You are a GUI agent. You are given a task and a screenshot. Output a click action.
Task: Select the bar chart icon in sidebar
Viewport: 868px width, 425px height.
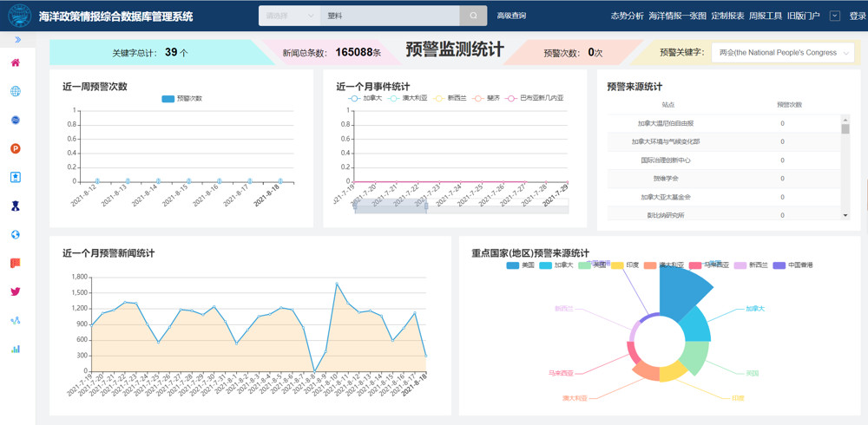pyautogui.click(x=16, y=350)
